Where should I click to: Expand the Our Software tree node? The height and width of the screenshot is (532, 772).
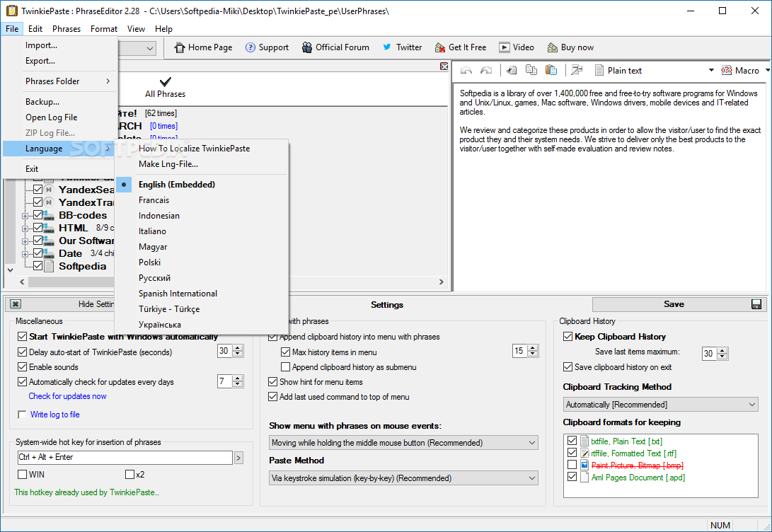[x=25, y=241]
